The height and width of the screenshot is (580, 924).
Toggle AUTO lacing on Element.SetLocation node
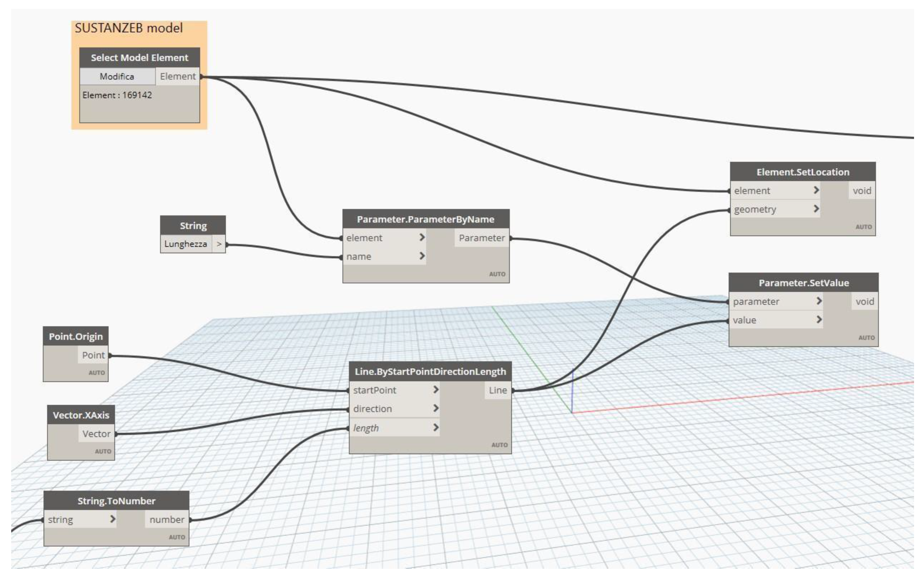click(x=863, y=227)
